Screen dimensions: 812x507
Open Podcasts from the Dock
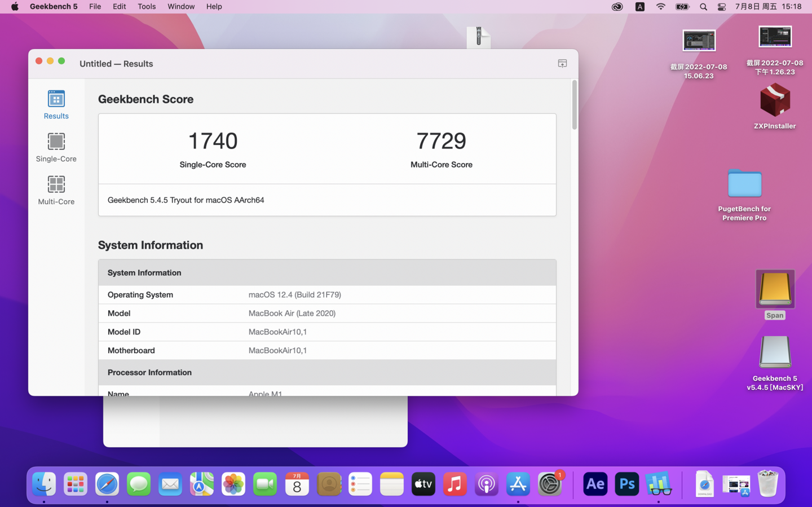(487, 484)
